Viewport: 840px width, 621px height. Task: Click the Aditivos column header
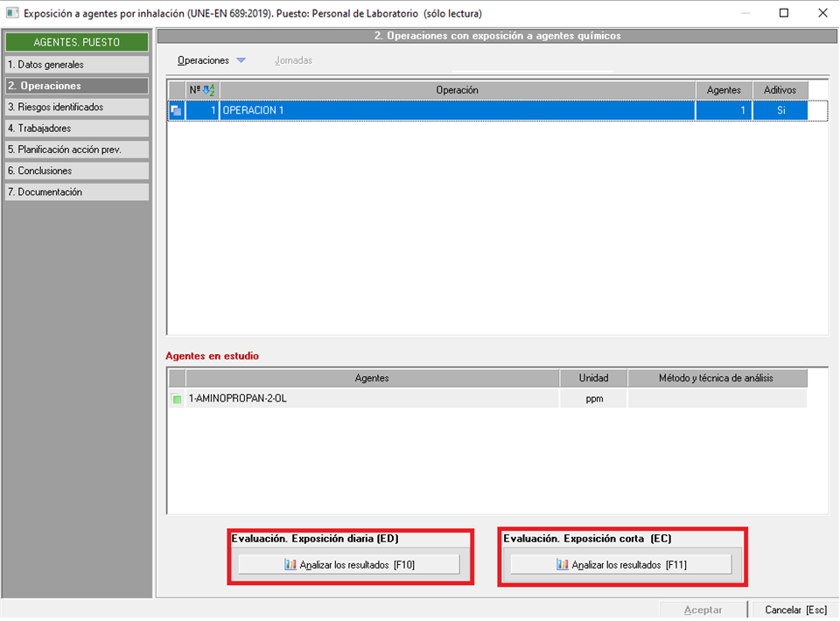[780, 90]
